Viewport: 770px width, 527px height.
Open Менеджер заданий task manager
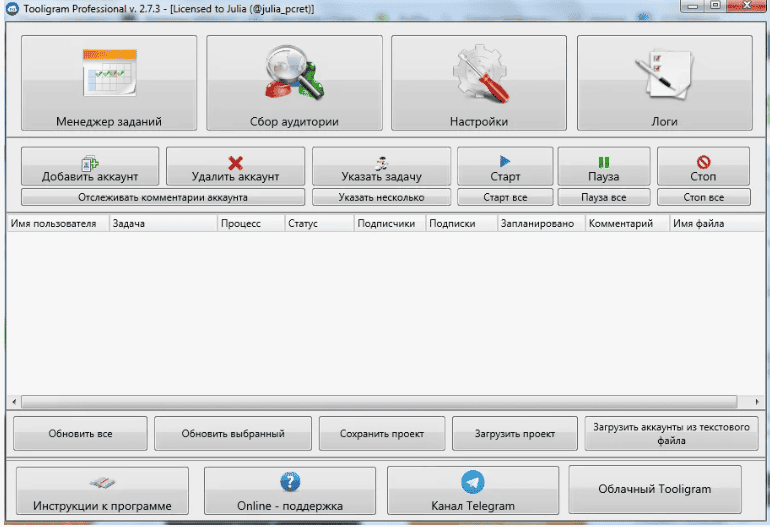tap(109, 83)
